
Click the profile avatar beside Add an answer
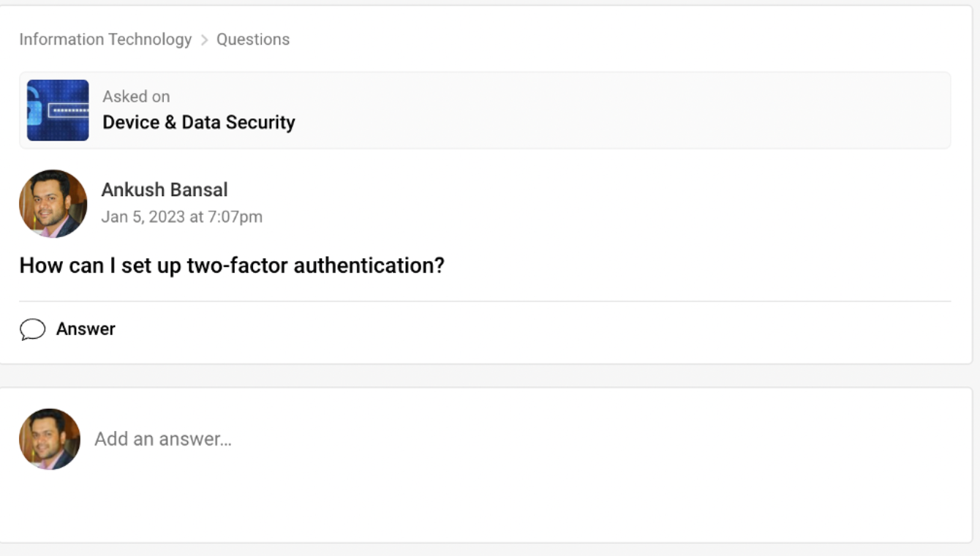pyautogui.click(x=50, y=439)
